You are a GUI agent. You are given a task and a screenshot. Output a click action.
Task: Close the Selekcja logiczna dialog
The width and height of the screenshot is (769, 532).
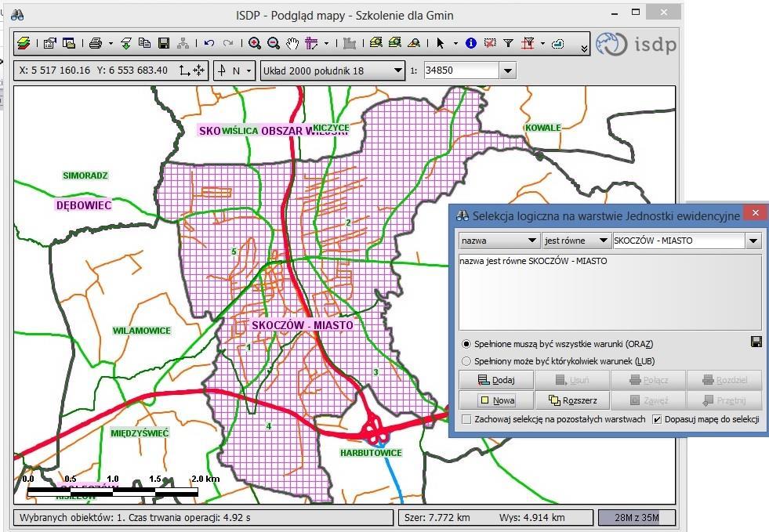pyautogui.click(x=755, y=213)
